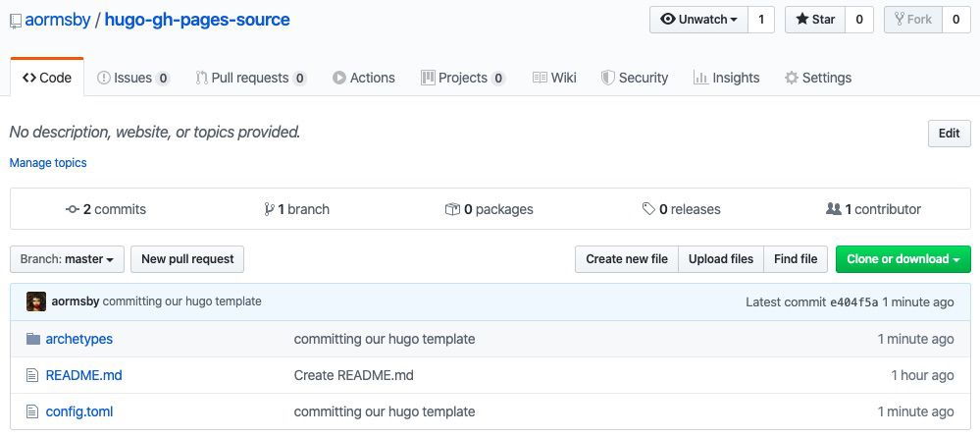Image resolution: width=980 pixels, height=437 pixels.
Task: Open the Actions tab
Action: coord(364,78)
